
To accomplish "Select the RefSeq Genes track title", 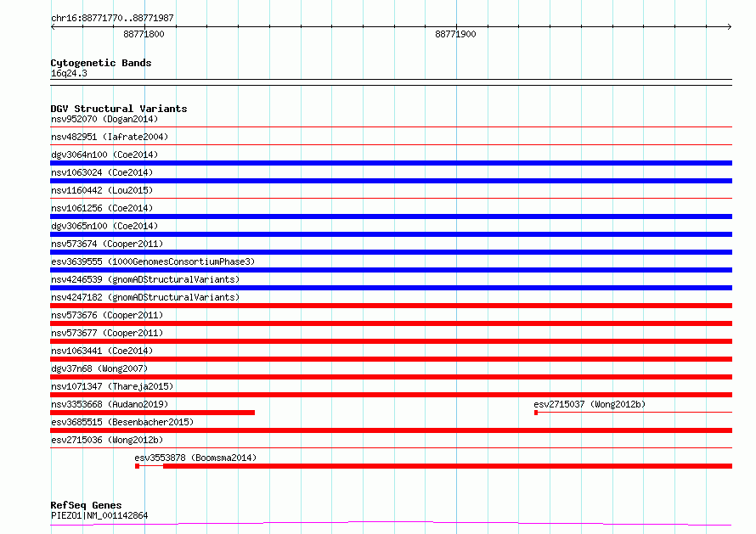I will tap(86, 505).
